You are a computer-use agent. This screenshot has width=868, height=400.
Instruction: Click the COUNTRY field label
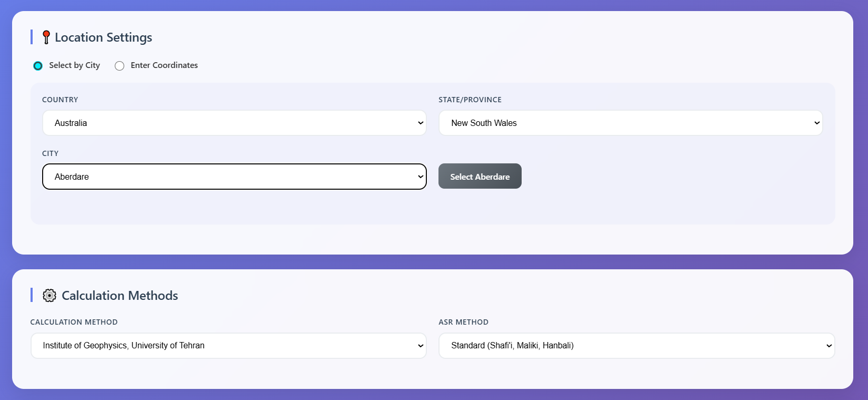click(60, 100)
